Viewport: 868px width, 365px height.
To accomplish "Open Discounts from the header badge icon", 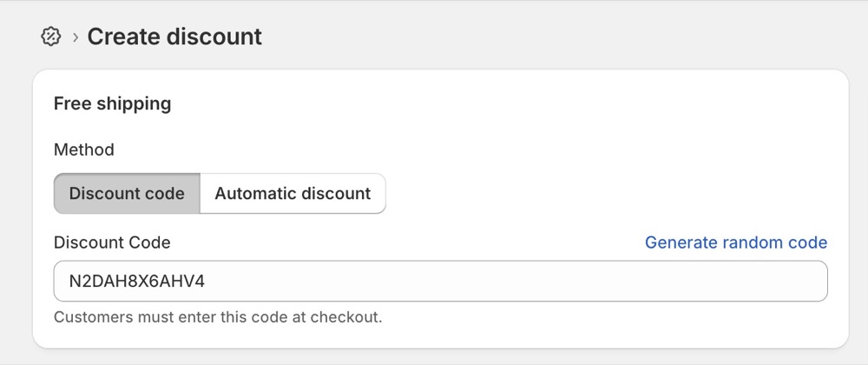I will pyautogui.click(x=51, y=36).
